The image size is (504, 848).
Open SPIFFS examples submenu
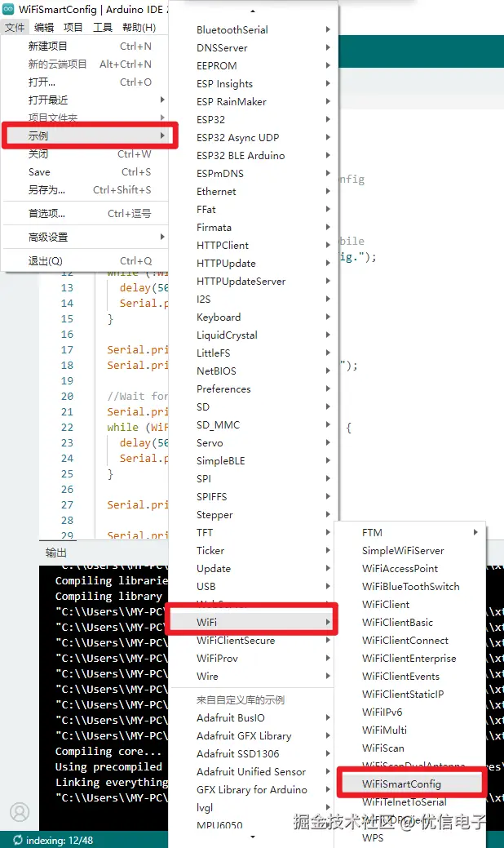[x=254, y=496]
